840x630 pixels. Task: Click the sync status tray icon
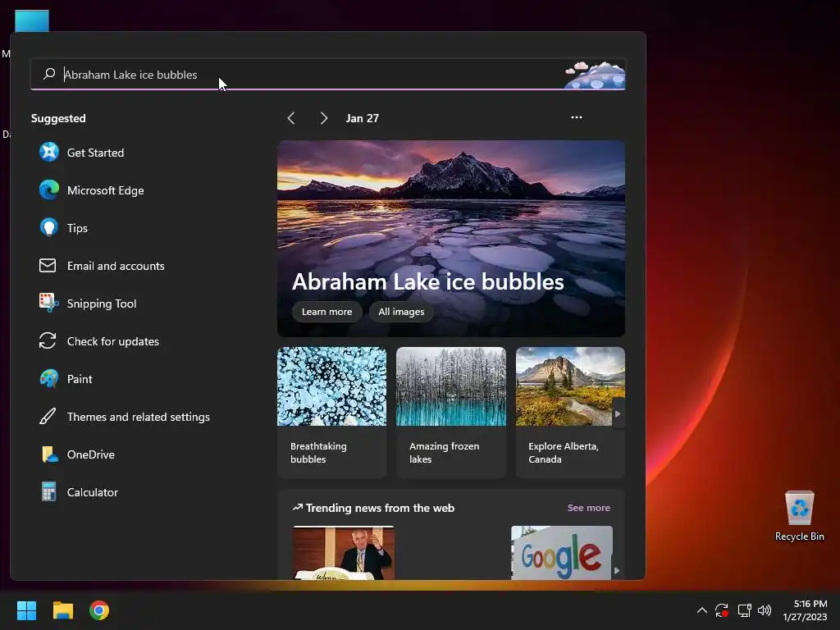coord(722,610)
